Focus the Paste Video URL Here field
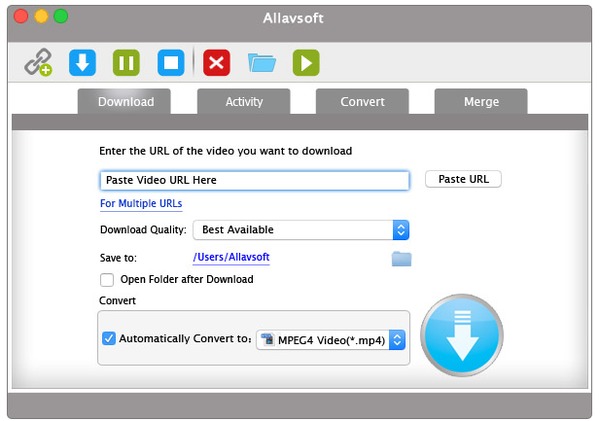600x421 pixels. [x=254, y=180]
